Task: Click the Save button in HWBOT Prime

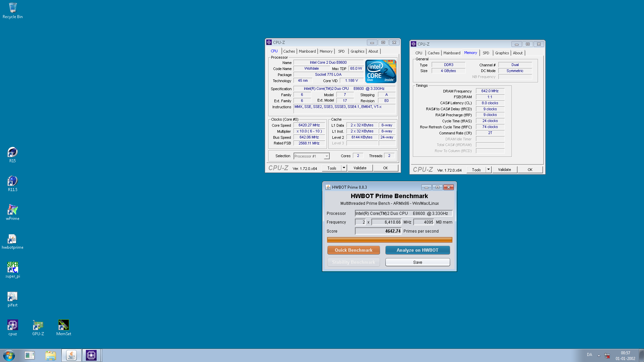Action: click(x=418, y=262)
